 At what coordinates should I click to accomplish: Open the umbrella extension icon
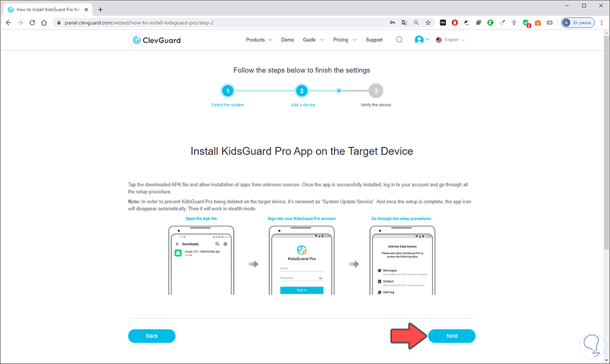[x=467, y=22]
